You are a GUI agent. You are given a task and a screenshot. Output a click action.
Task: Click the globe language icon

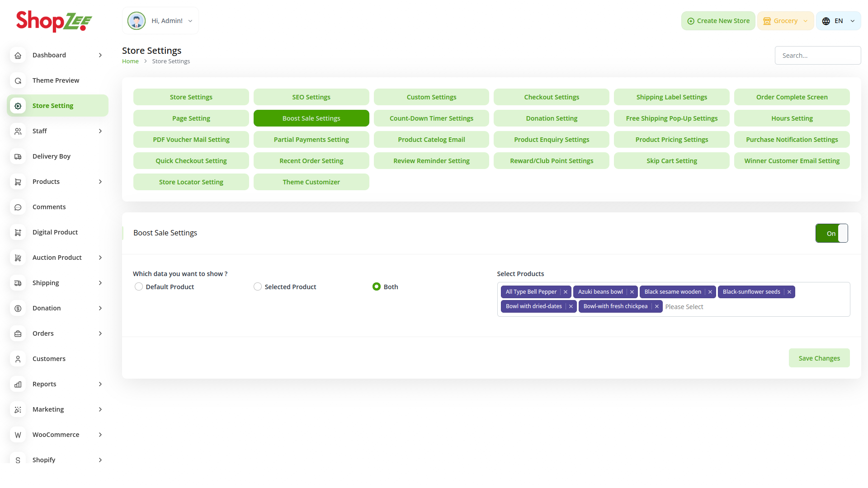[826, 21]
